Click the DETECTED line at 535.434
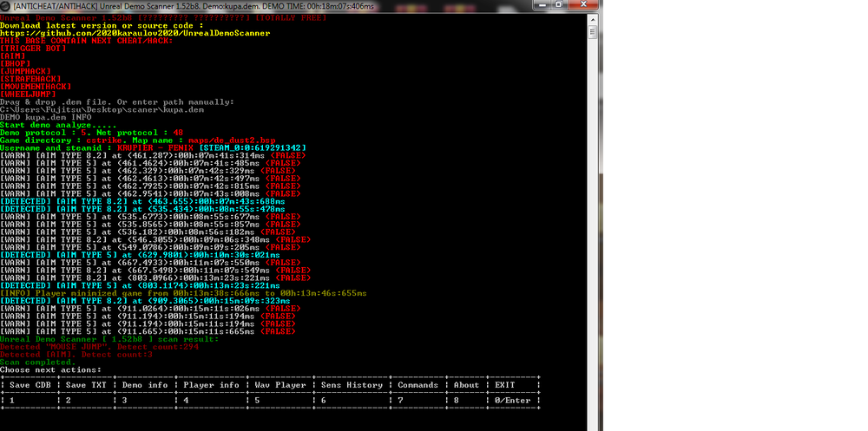Image resolution: width=868 pixels, height=431 pixels. coord(142,210)
